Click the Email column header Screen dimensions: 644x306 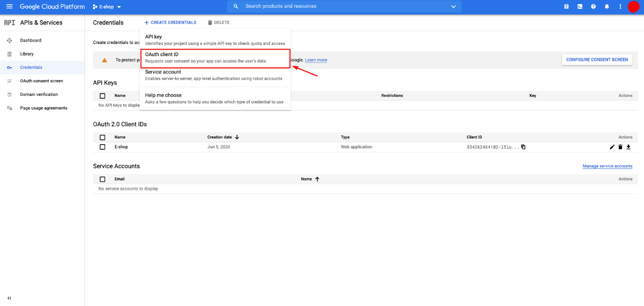tap(120, 179)
